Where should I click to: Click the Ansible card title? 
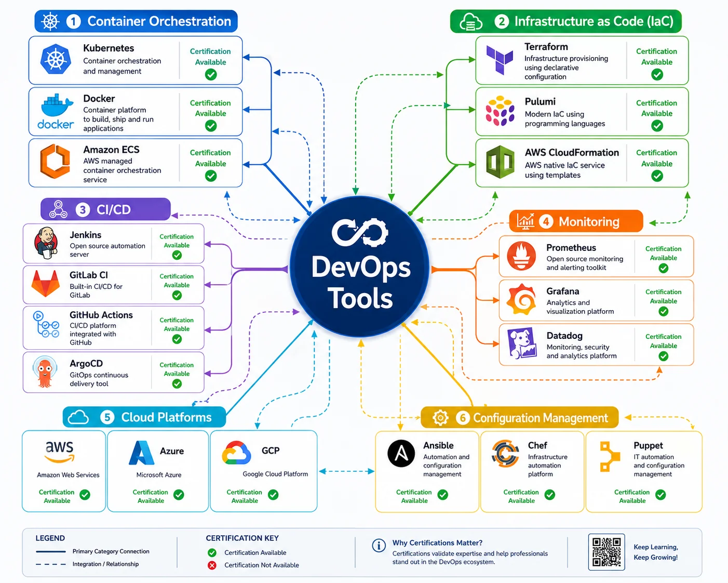[438, 446]
